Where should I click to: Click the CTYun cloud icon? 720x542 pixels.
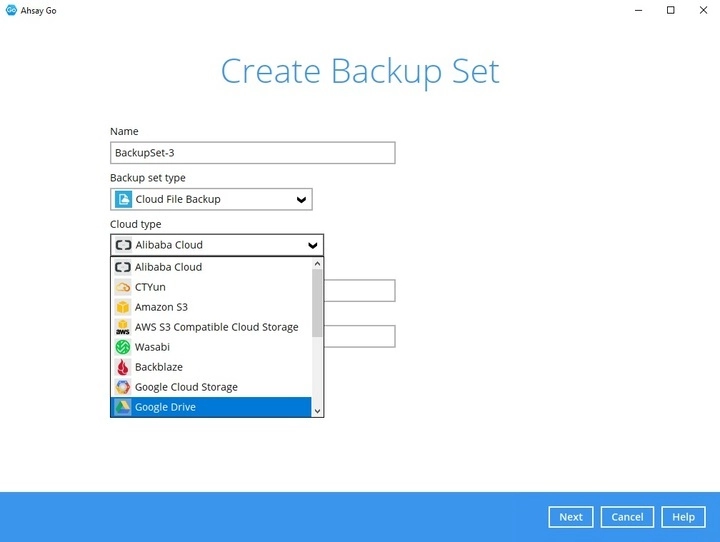[x=123, y=287]
